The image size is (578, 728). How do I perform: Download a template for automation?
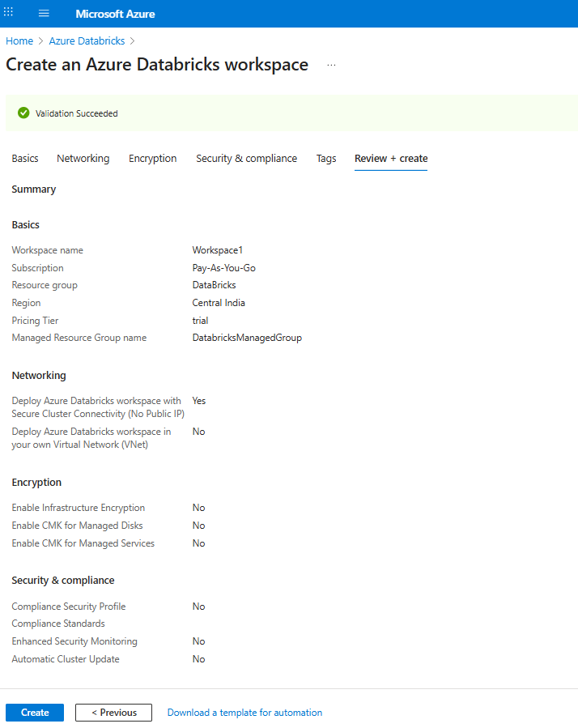tap(244, 713)
